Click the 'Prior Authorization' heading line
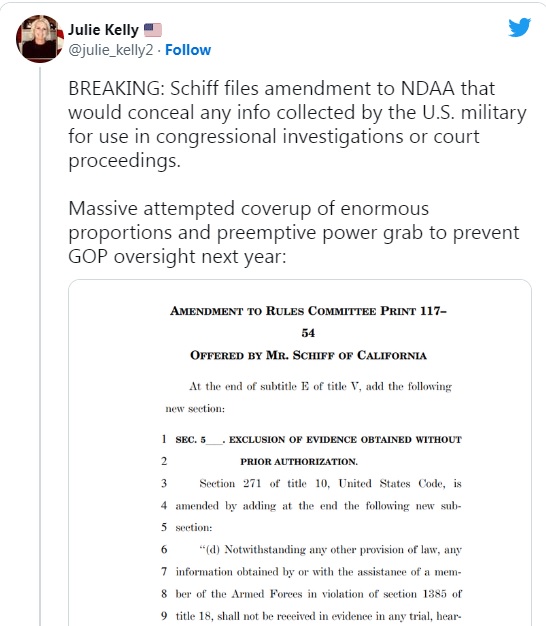The image size is (546, 626). 299,462
